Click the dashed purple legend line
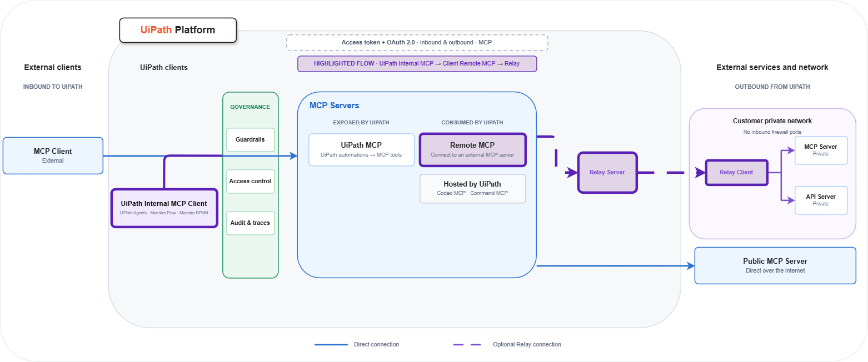 pyautogui.click(x=467, y=345)
